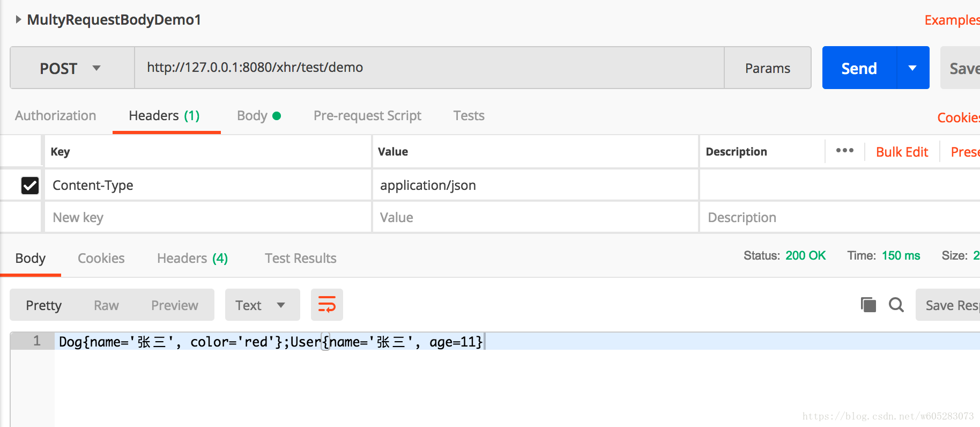
Task: Open the three-dots column options menu
Action: click(x=845, y=151)
